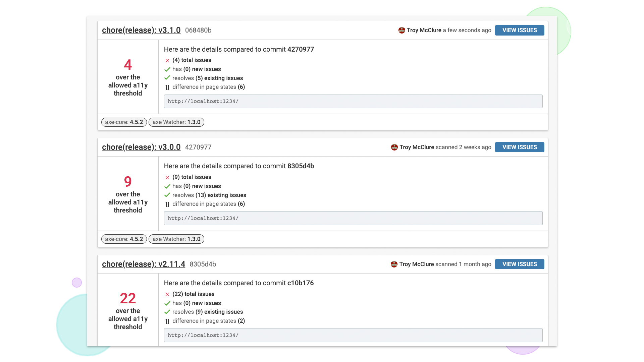The image size is (644, 362).
Task: Click page states arrows icon next to (2)
Action: click(167, 321)
